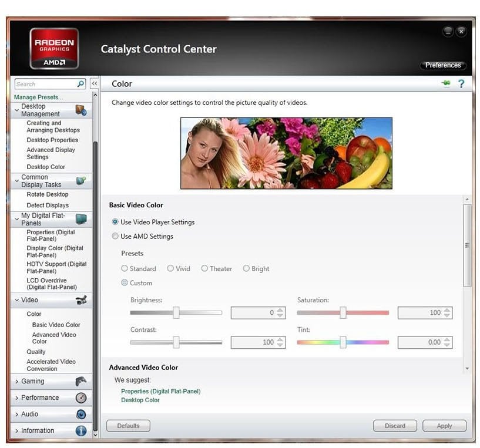Viewport: 480px width, 448px height.
Task: Choose the Theater preset
Action: click(217, 268)
